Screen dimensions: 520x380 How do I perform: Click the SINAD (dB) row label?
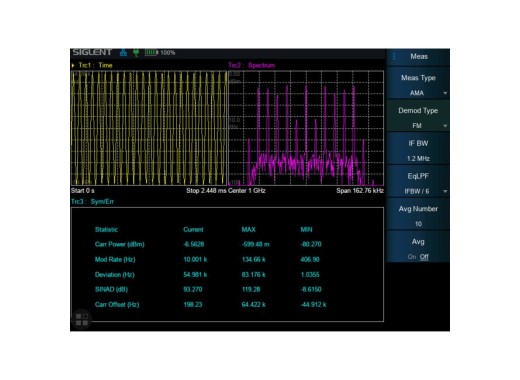(111, 289)
